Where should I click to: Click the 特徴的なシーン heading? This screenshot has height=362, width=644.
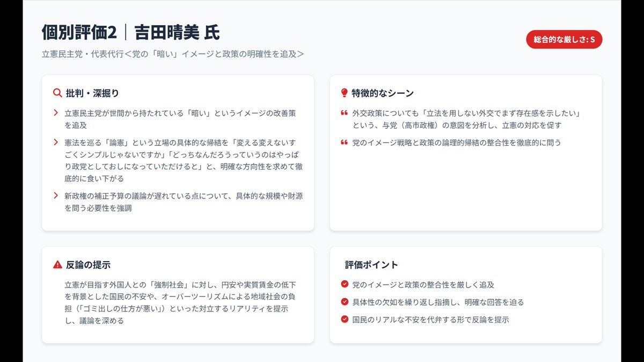(383, 93)
